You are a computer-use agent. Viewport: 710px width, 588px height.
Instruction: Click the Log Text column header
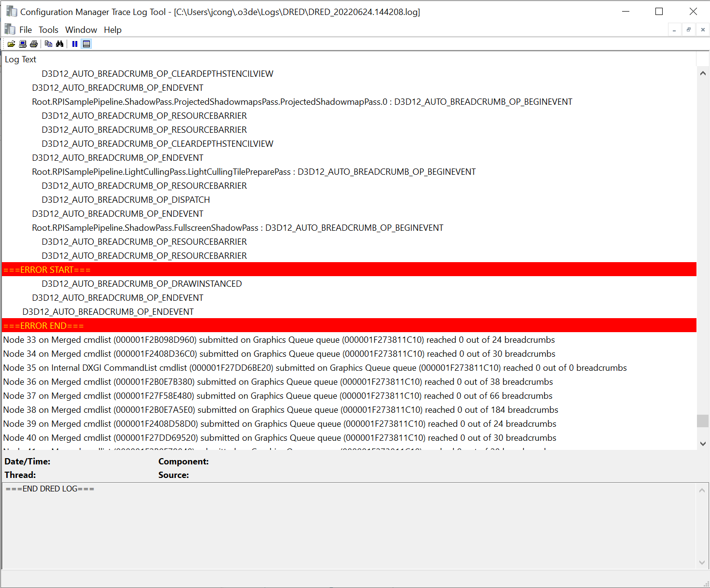click(x=21, y=59)
